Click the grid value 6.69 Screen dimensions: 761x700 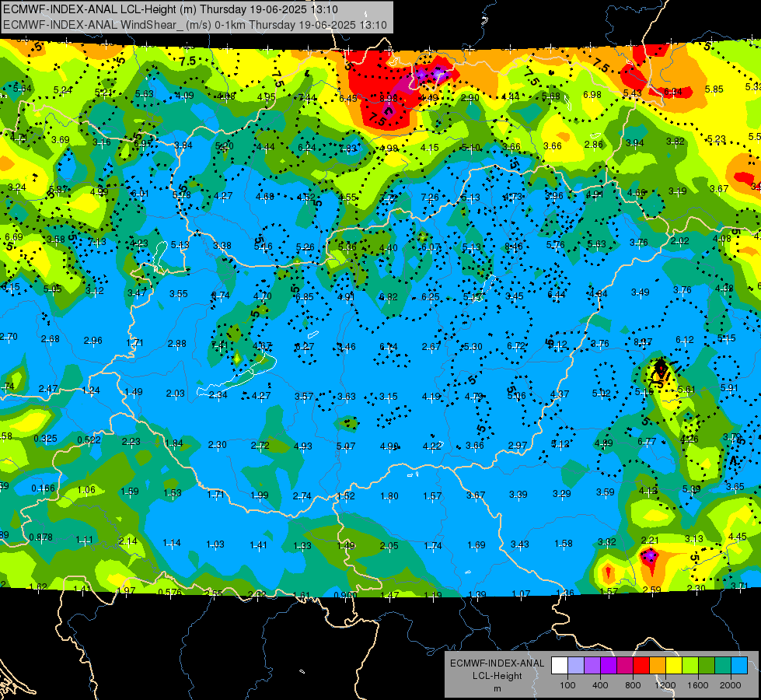coord(13,237)
